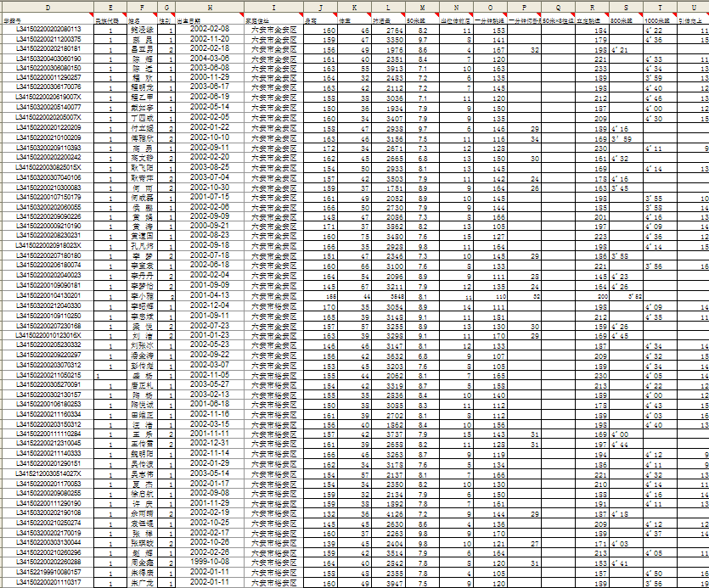Select the lung capacity value 3913
The image size is (709, 588).
[x=388, y=69]
